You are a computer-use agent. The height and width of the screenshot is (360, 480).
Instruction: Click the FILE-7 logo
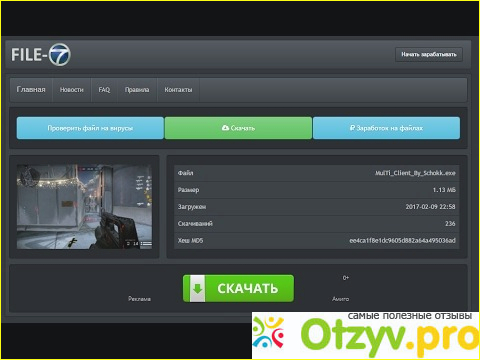[41, 54]
